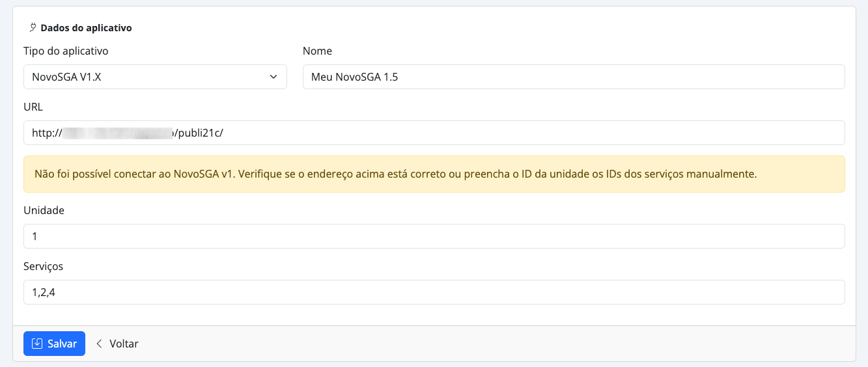Click the Nome field label
Screen dimensions: 868x367
pos(317,51)
